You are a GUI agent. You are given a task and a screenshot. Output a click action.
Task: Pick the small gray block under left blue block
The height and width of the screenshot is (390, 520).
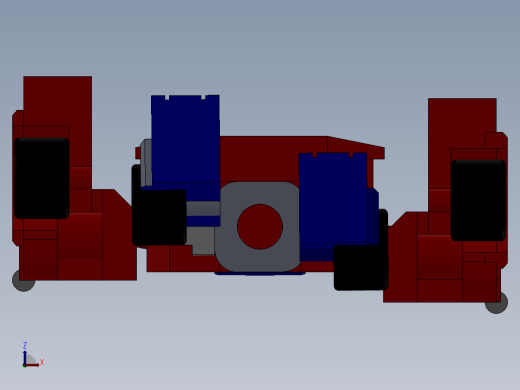[203, 241]
